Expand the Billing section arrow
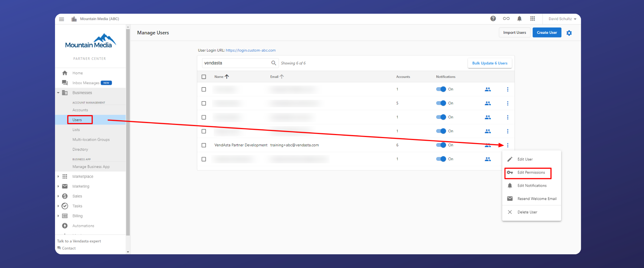 coord(58,216)
